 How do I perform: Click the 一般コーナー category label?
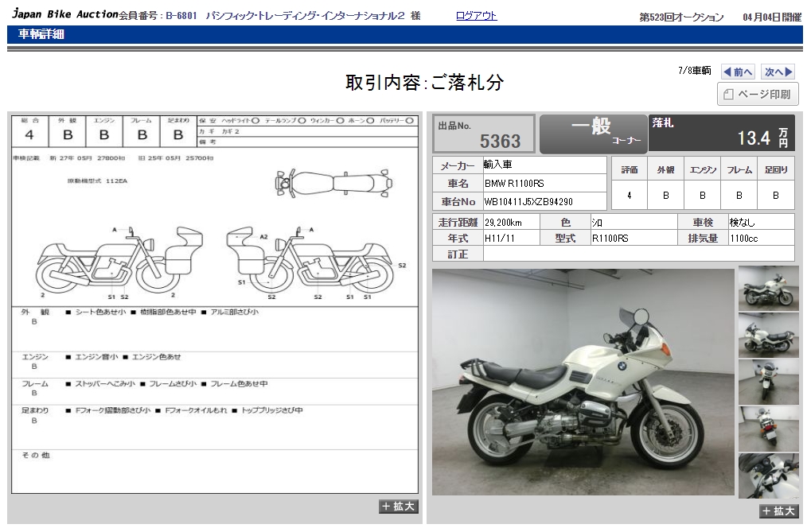pyautogui.click(x=594, y=133)
